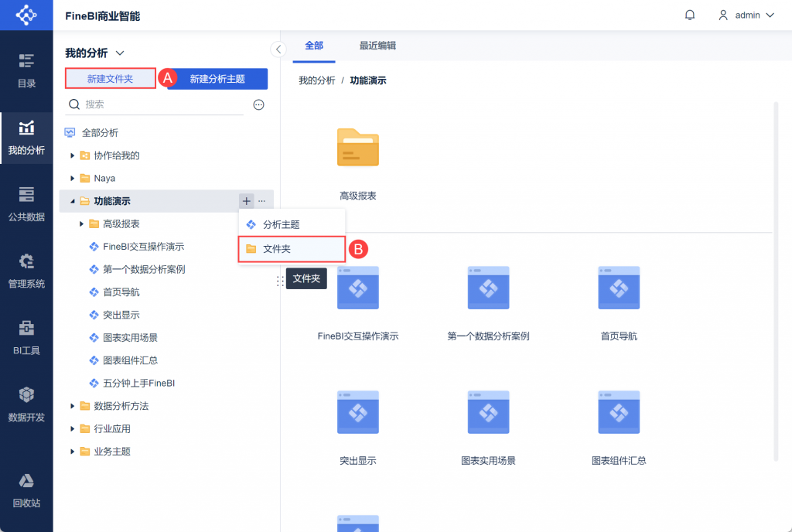Click the drag handle dots on panel divider

click(280, 281)
